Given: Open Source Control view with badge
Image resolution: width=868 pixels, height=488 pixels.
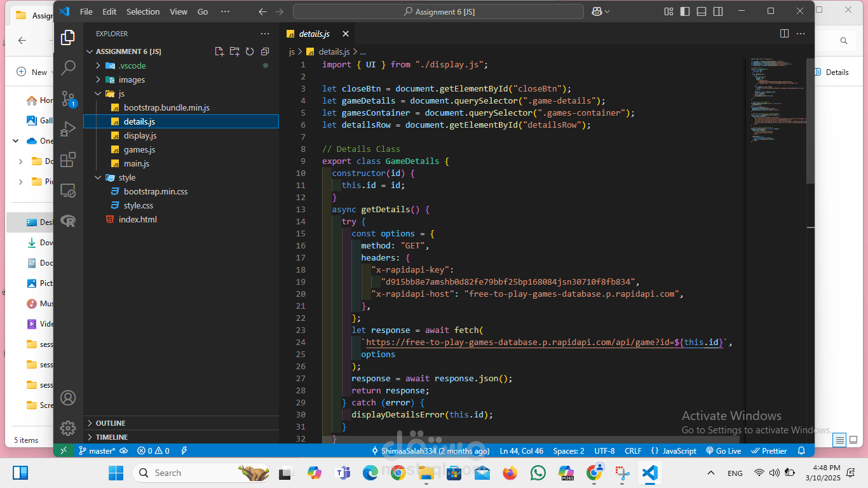Looking at the screenshot, I should point(68,98).
